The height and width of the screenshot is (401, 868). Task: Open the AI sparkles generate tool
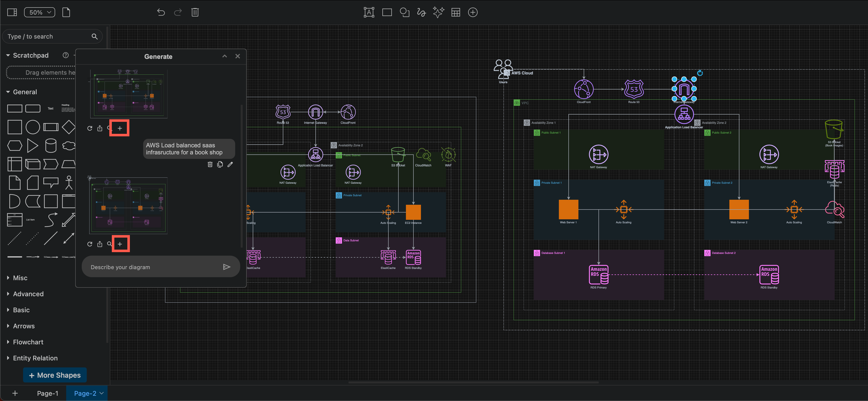[438, 12]
